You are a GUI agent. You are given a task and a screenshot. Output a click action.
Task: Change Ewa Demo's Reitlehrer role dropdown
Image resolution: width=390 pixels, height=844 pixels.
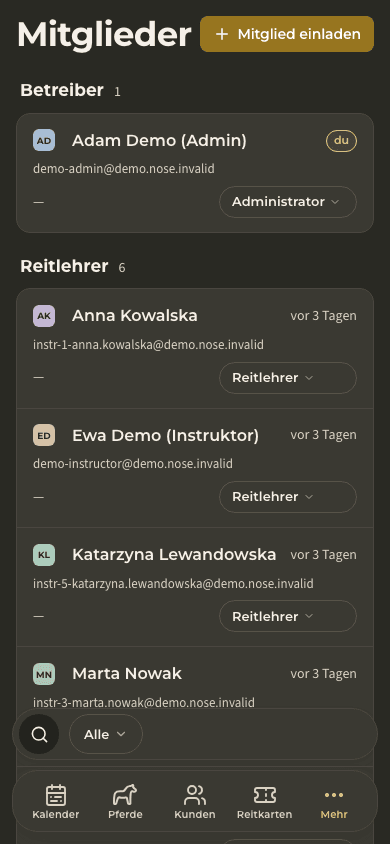(288, 497)
